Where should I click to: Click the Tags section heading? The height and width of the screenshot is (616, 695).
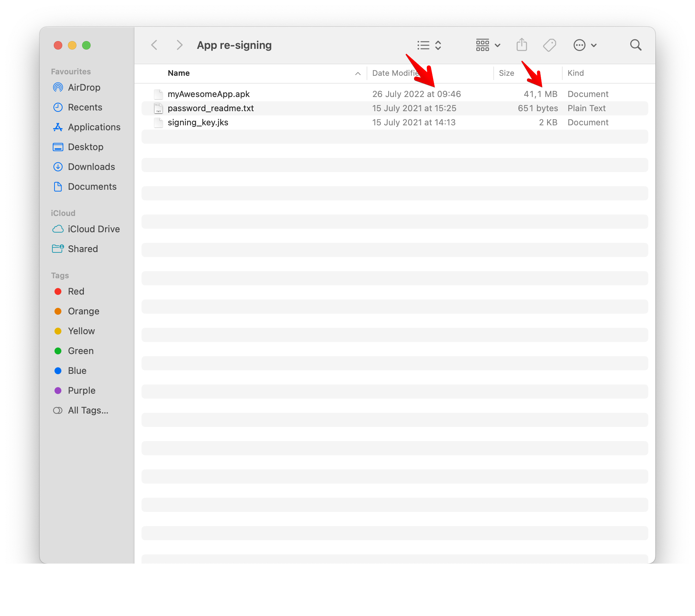pyautogui.click(x=60, y=275)
